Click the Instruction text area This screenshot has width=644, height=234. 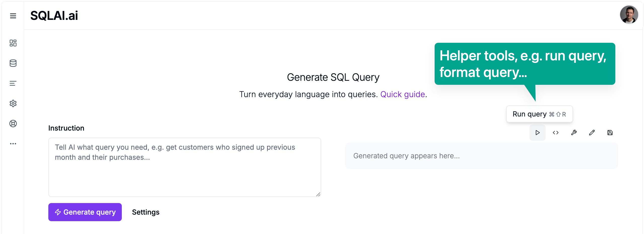(185, 167)
